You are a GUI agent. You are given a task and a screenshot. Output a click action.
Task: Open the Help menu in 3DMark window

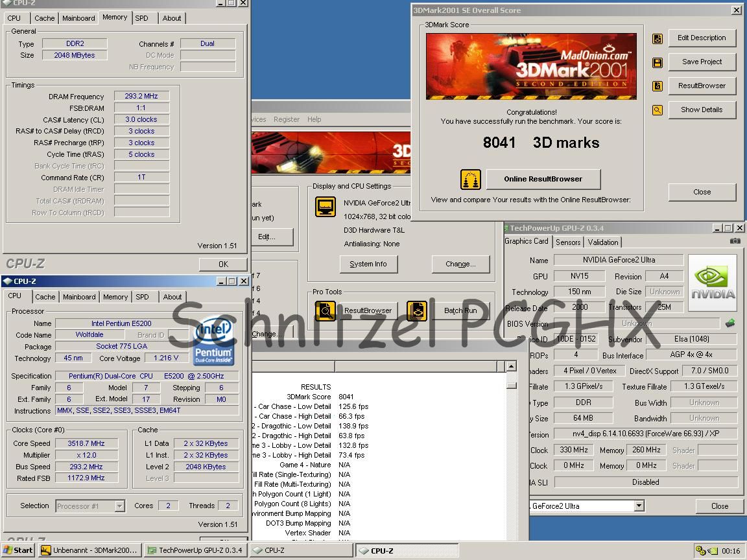314,119
